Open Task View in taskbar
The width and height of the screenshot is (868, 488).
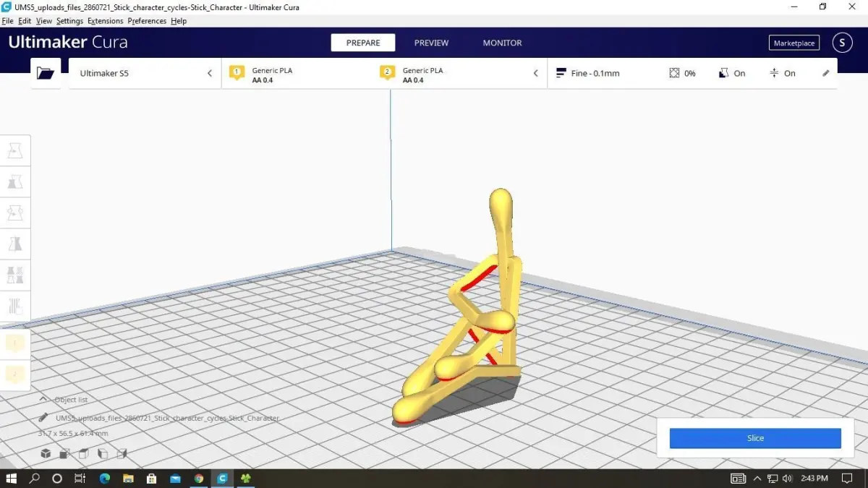(80, 479)
